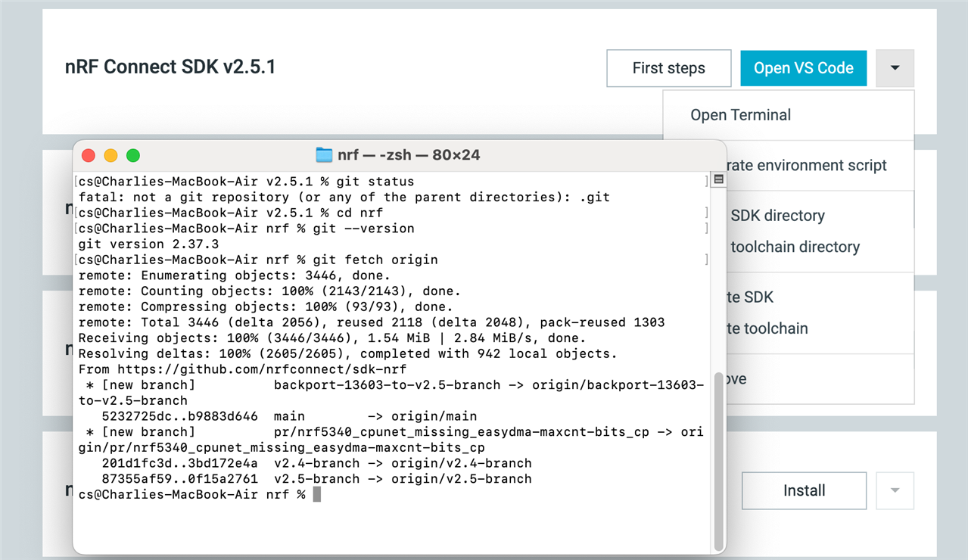Click the folder icon in the Terminal title bar
The width and height of the screenshot is (968, 560).
[324, 155]
